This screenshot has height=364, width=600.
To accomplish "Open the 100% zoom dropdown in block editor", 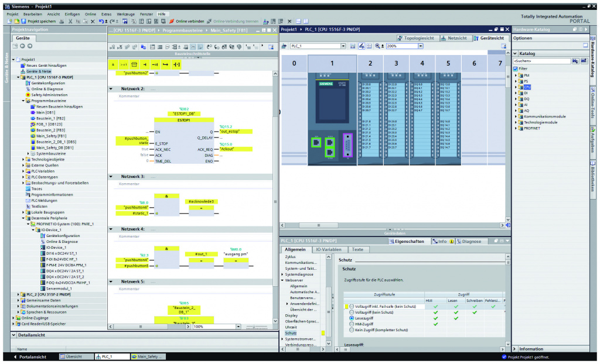I will [x=238, y=327].
